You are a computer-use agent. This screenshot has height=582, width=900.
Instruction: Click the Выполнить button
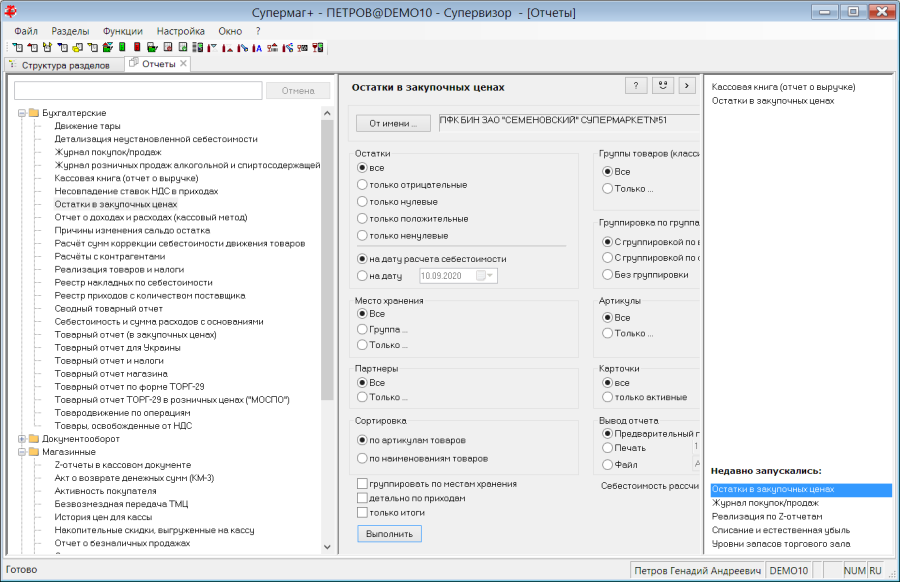tap(390, 534)
